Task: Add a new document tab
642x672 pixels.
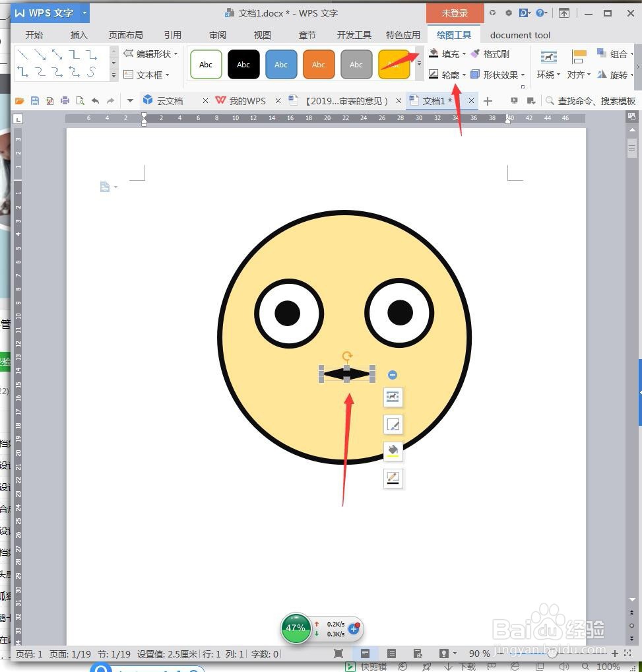Action: pos(488,101)
